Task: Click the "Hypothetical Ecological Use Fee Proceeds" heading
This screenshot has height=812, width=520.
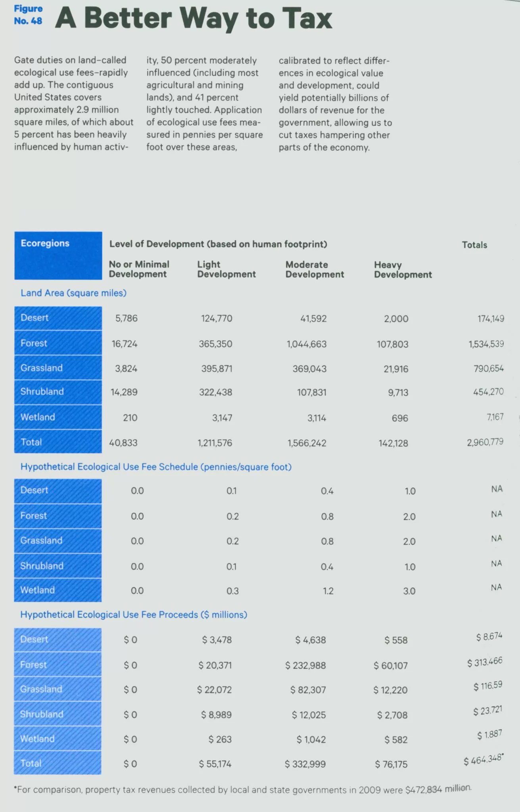Action: click(134, 615)
